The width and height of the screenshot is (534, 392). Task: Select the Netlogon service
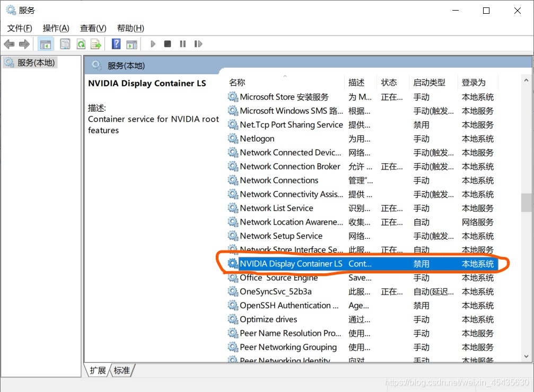coord(362,139)
